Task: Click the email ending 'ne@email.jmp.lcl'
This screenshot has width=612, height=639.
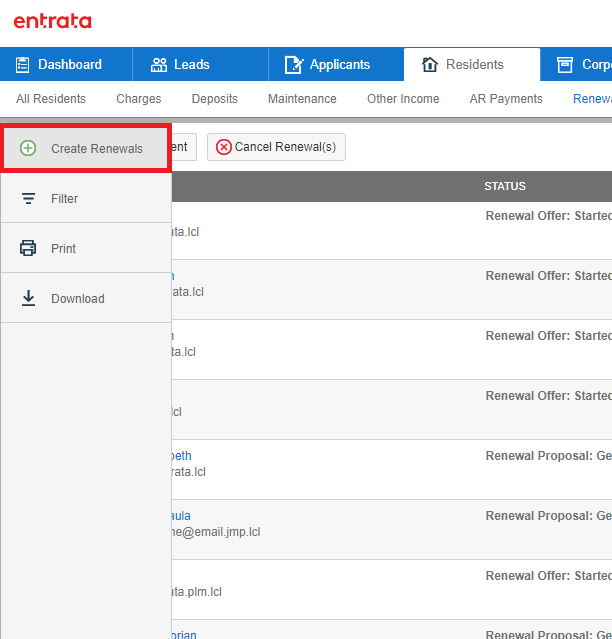Action: tap(216, 532)
